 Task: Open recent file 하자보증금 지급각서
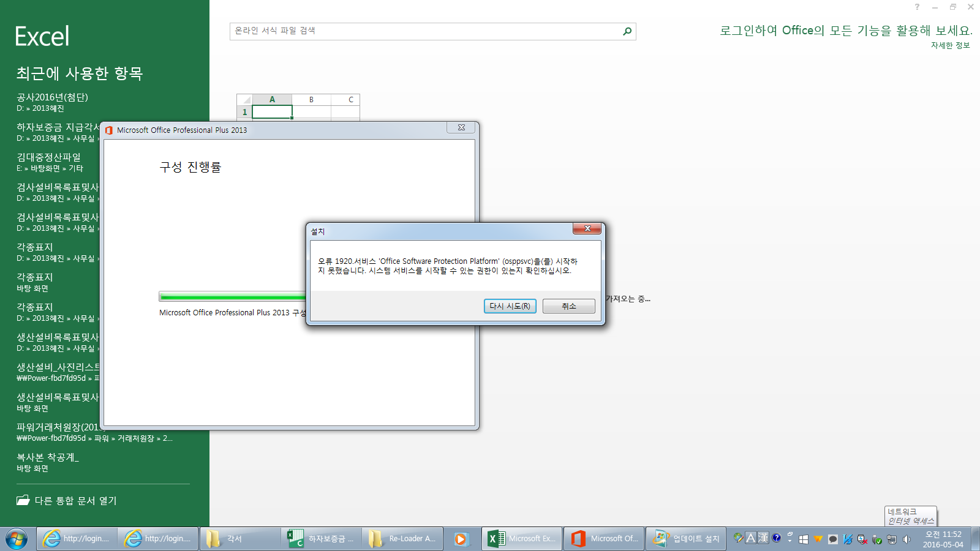pos(58,132)
